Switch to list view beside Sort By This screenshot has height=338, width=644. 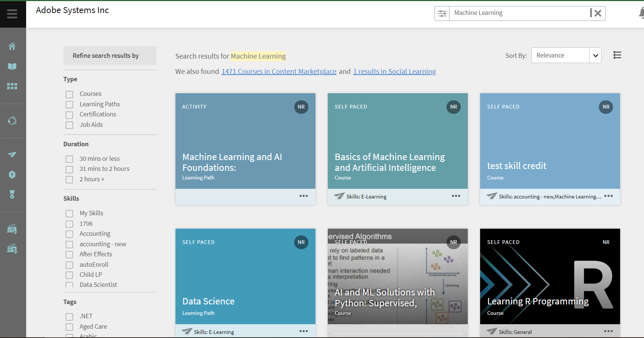point(617,55)
